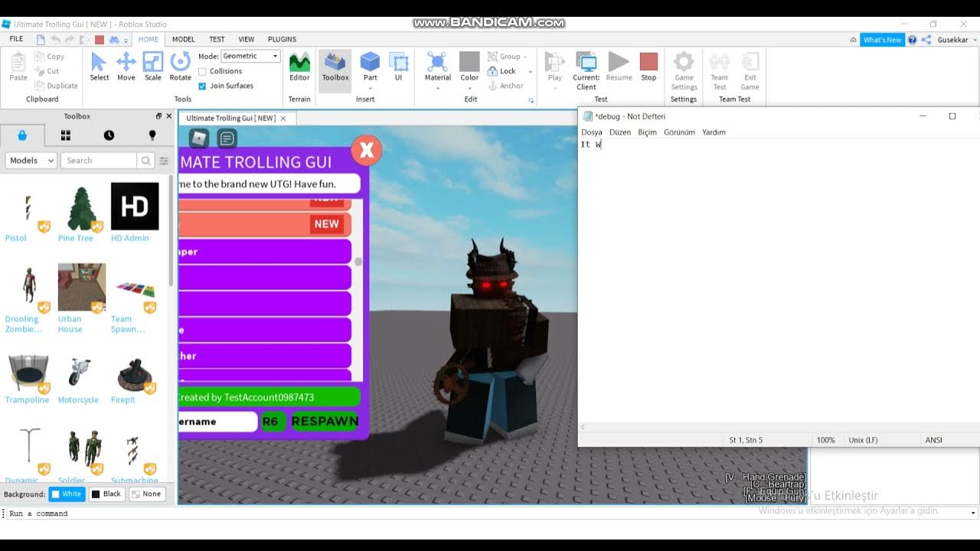980x551 pixels.
Task: Open the Toolbox Creations lightbulb tab
Action: point(152,135)
